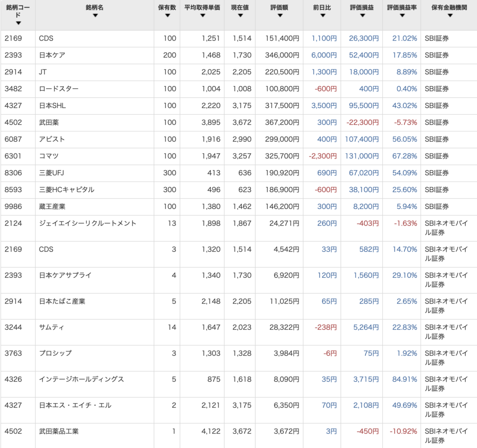Select 日本エス・エイチ・エル stock name
477x448 pixels.
(x=75, y=405)
